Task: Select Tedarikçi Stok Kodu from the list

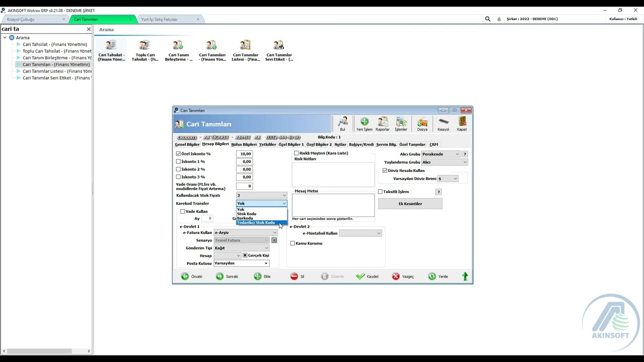Action: (261, 223)
